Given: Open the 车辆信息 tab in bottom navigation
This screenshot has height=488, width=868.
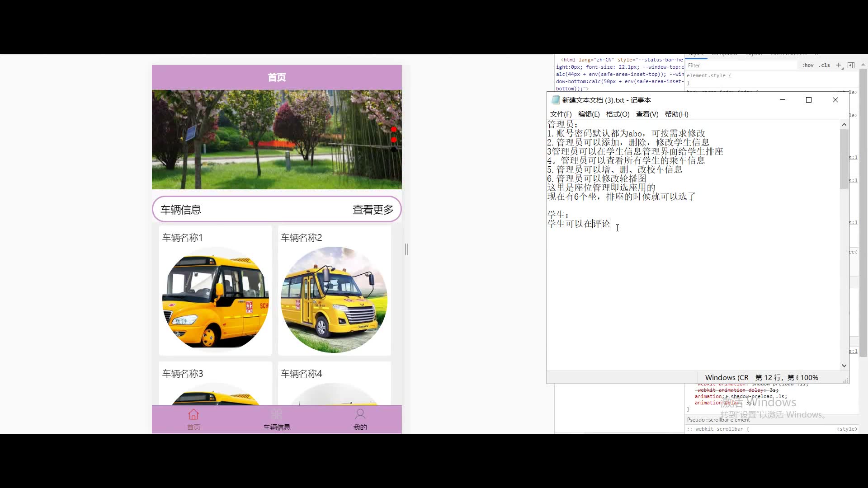Looking at the screenshot, I should 277,419.
